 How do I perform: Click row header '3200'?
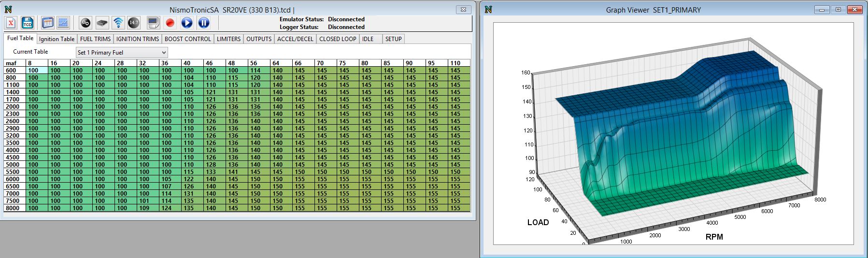(15, 135)
